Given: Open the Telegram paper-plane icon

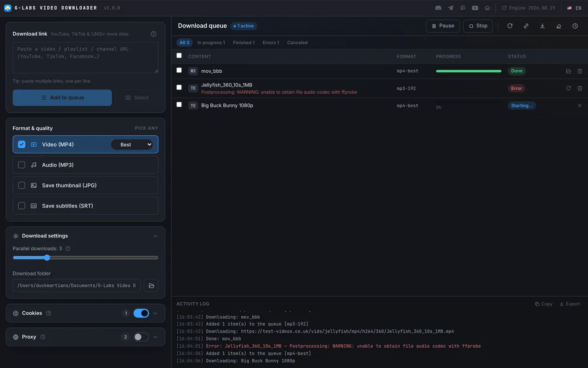Looking at the screenshot, I should [451, 8].
